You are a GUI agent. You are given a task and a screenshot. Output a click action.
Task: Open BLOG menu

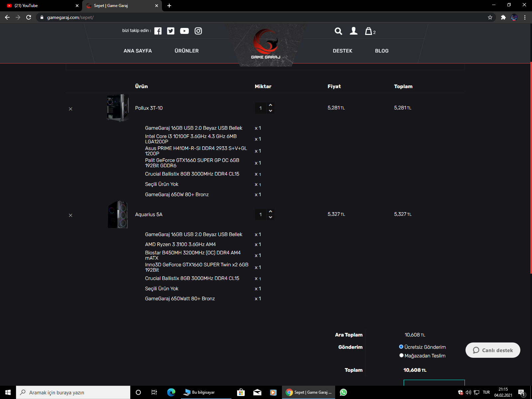point(382,51)
